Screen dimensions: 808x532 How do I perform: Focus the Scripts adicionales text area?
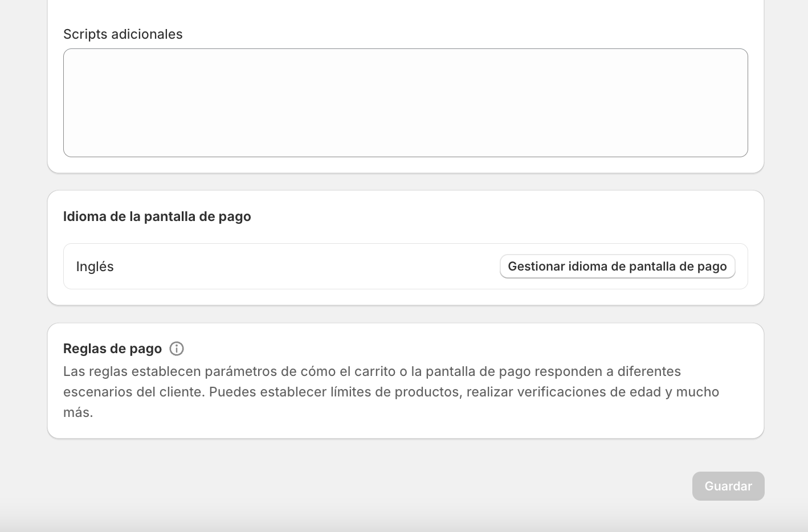click(x=406, y=103)
